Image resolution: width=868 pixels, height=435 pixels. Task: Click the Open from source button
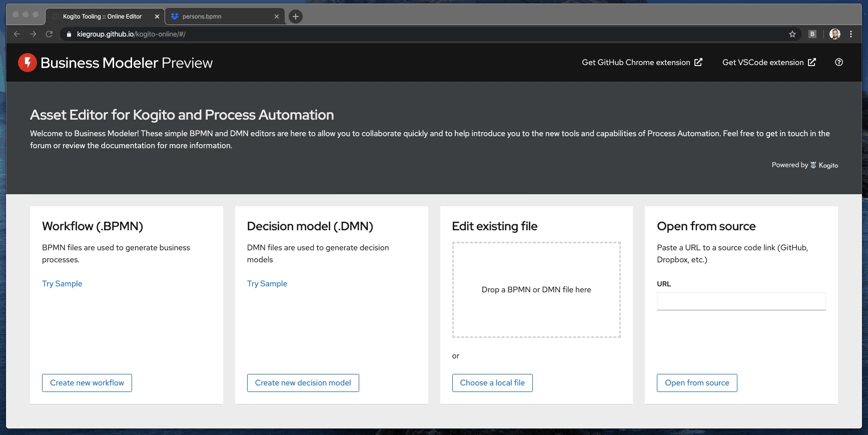(x=697, y=383)
